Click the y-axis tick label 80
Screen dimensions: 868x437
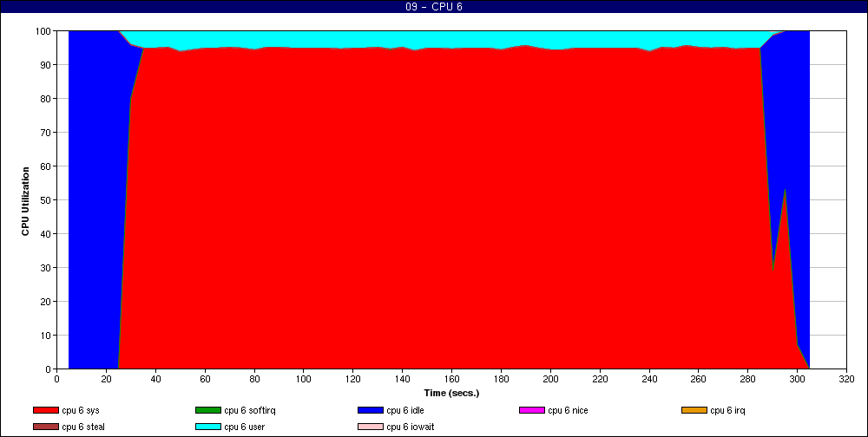tap(46, 99)
